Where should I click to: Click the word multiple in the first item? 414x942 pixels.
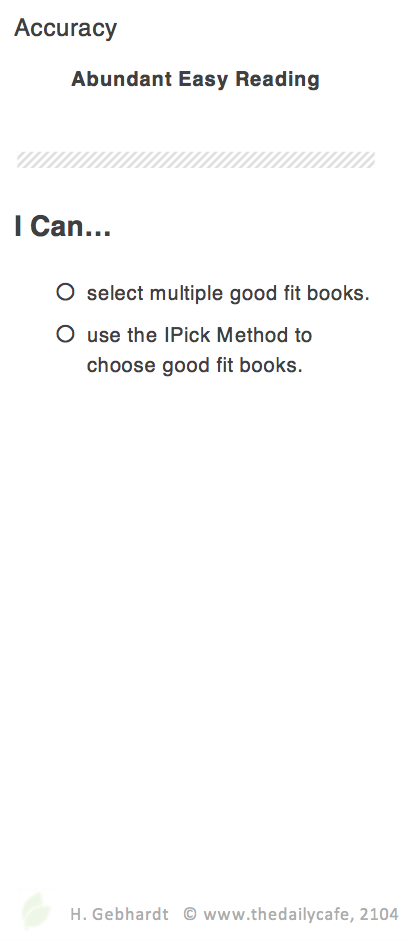click(x=187, y=293)
